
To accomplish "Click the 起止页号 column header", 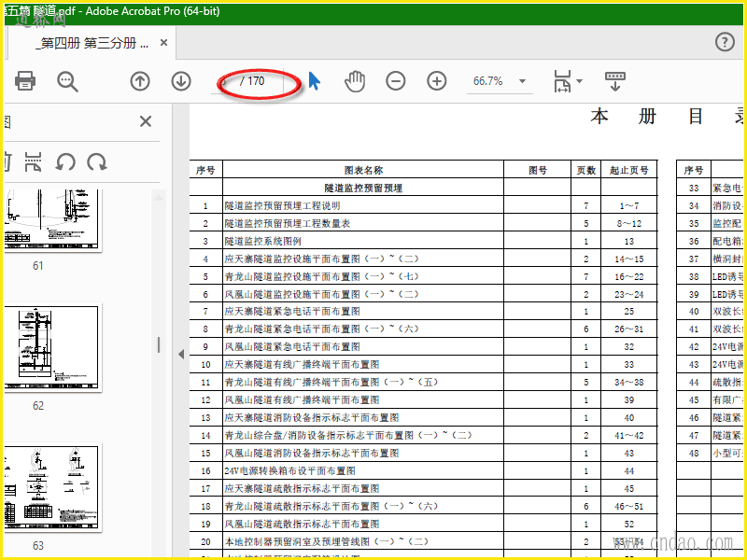I will [628, 170].
